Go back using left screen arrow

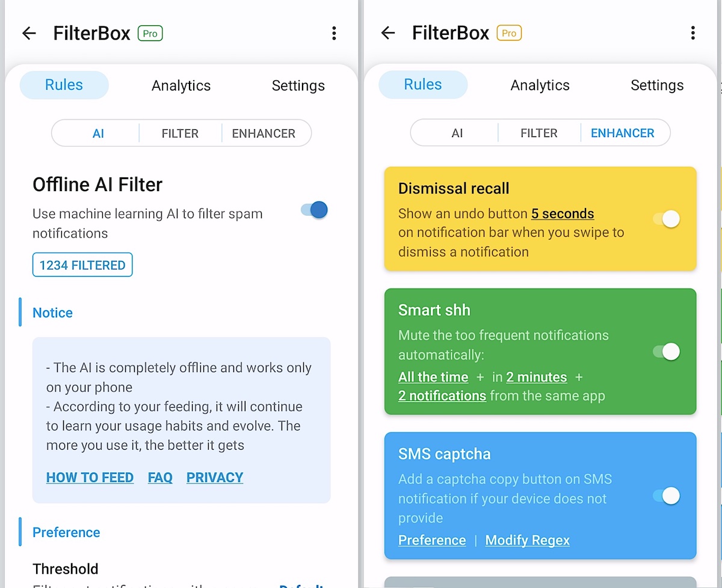[29, 33]
